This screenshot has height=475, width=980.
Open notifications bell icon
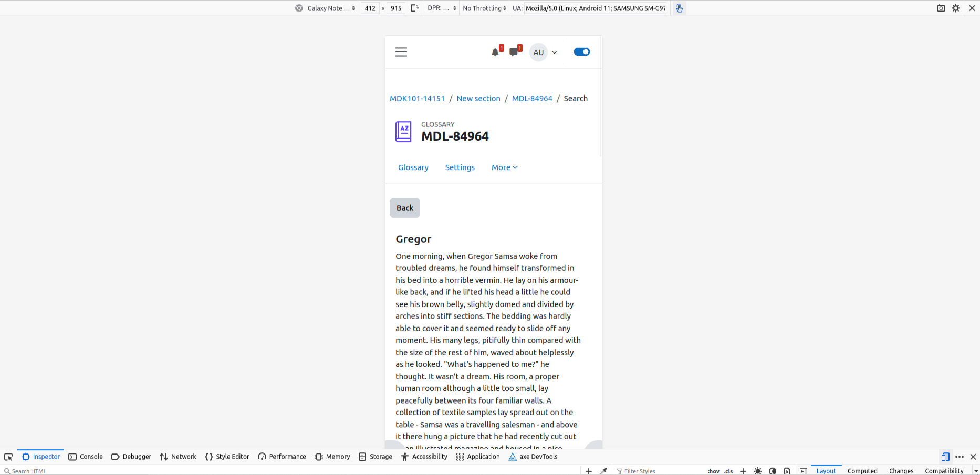pyautogui.click(x=495, y=52)
